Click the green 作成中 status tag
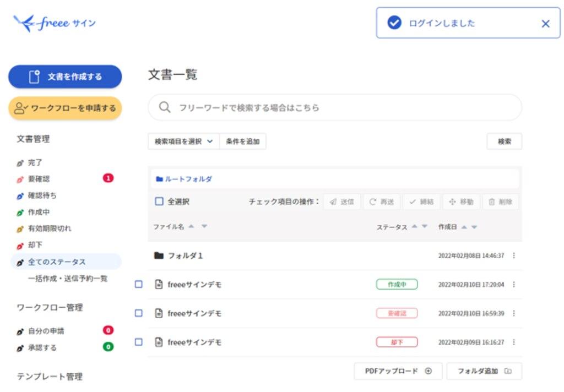564x392 pixels. pyautogui.click(x=397, y=284)
